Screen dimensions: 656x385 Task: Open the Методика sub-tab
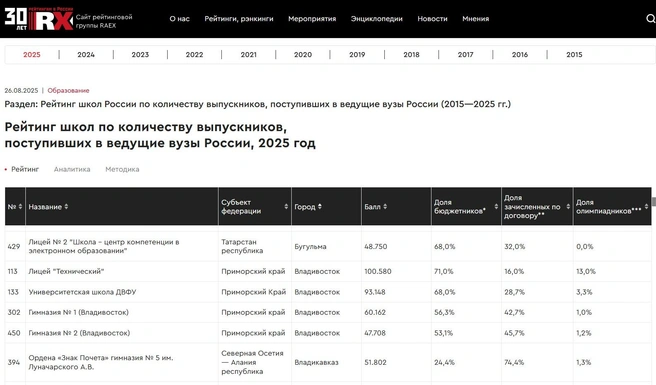(x=122, y=169)
